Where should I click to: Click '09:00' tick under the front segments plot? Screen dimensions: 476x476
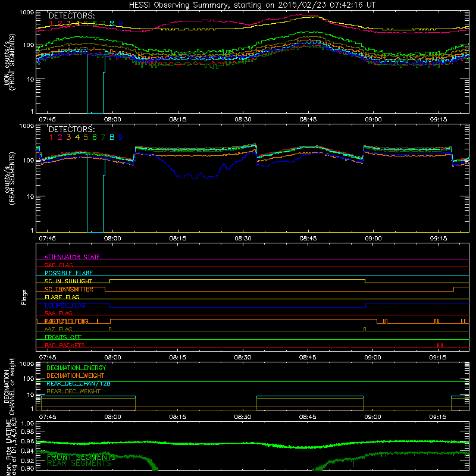(373, 120)
